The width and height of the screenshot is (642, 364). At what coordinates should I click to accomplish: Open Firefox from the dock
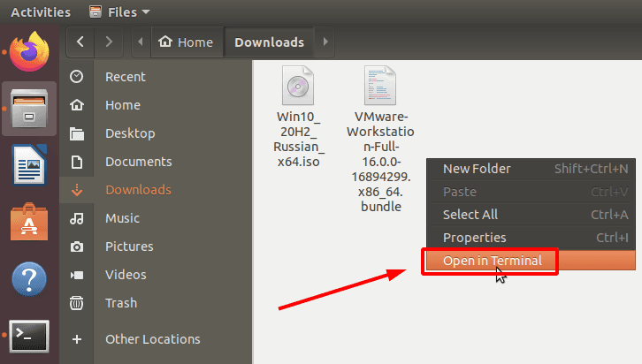tap(29, 51)
